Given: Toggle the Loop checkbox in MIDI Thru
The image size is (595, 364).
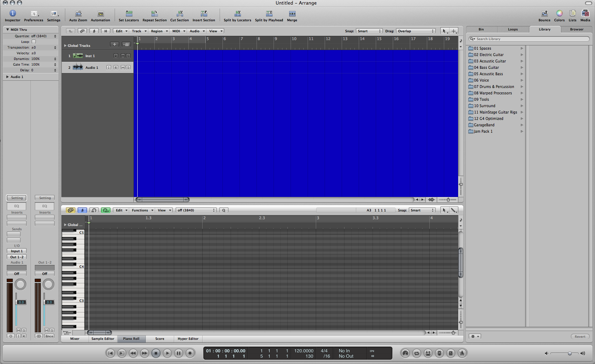Looking at the screenshot, I should 34,42.
